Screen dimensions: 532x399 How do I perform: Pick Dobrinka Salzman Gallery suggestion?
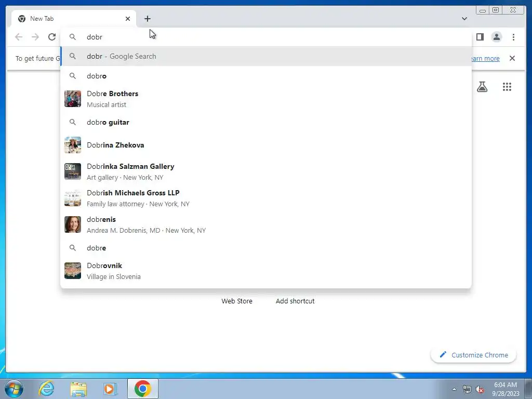pos(266,171)
